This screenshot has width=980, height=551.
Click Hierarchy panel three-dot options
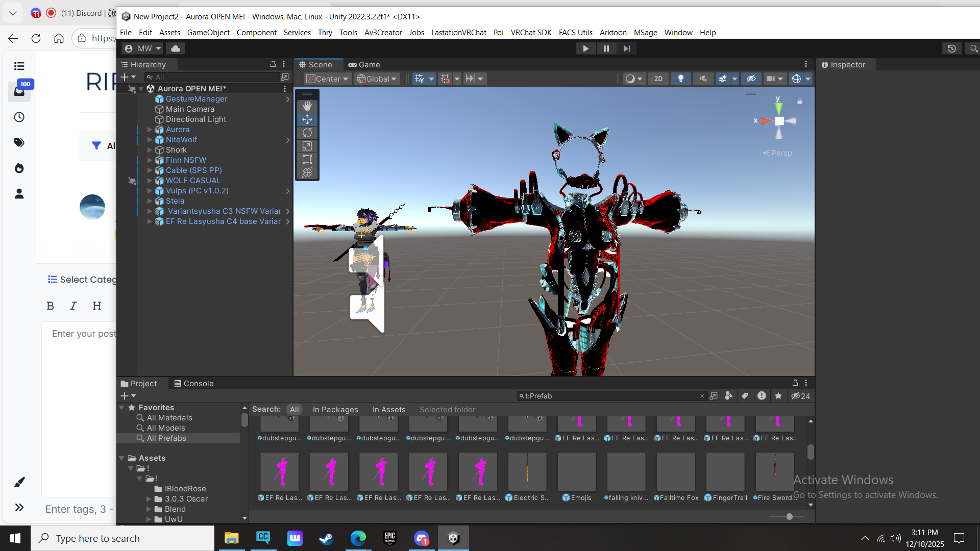point(284,64)
